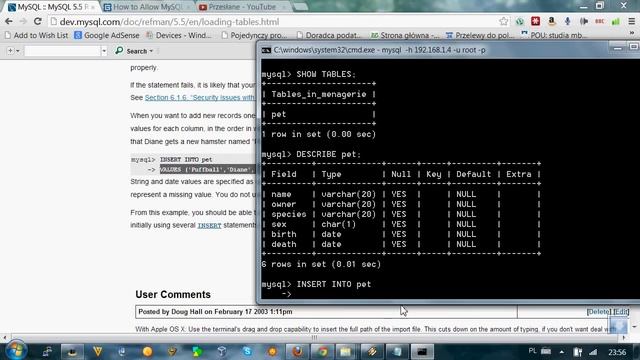640x360 pixels.
Task: Open Firefox from the taskbar
Action: (297, 351)
